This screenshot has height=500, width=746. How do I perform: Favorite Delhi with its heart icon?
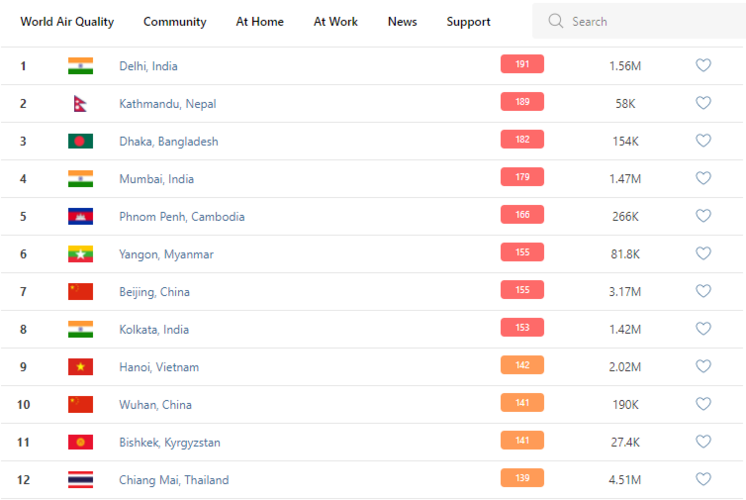pos(703,65)
